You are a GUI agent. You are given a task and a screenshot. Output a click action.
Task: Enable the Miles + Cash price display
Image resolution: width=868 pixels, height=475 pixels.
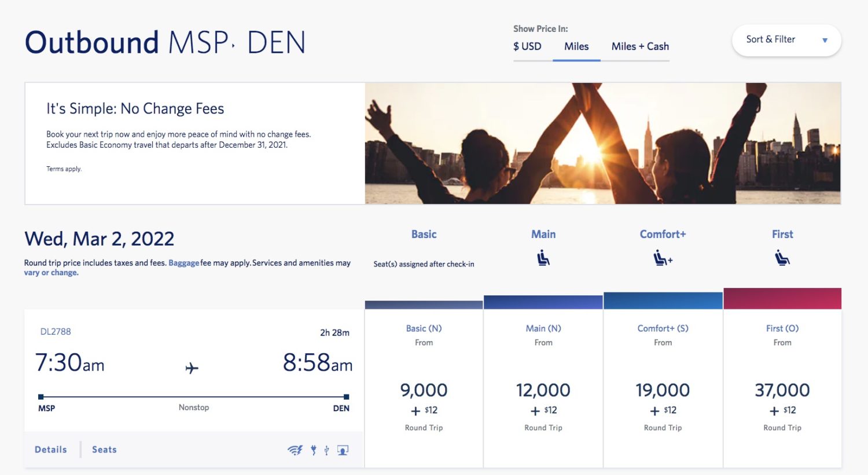pos(639,46)
